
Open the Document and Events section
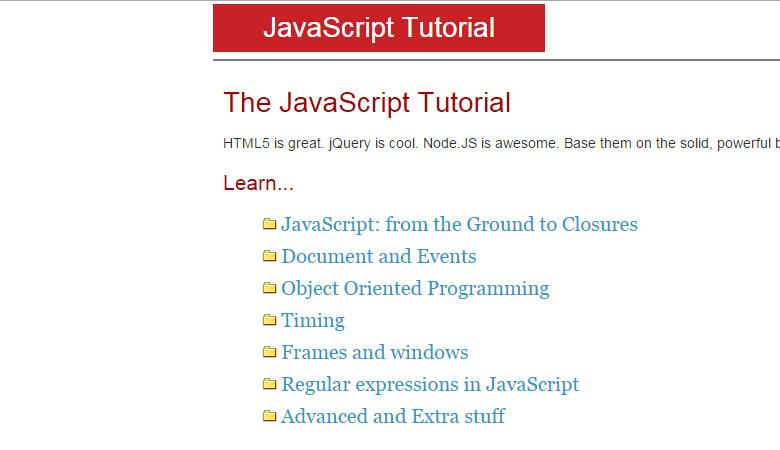point(378,257)
